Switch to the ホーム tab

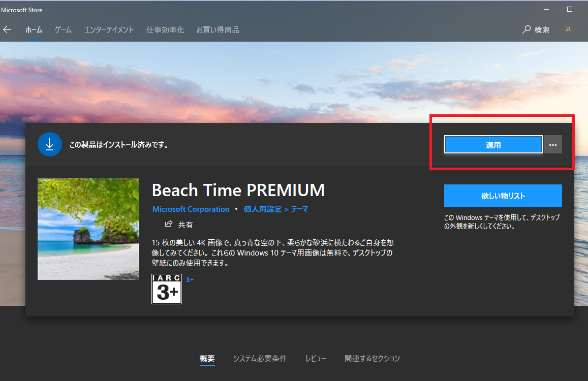click(x=34, y=29)
